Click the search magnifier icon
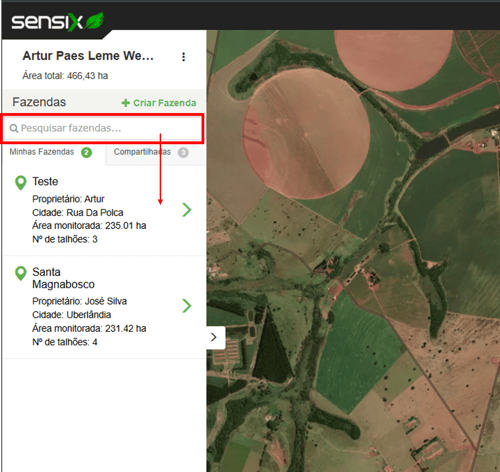Image resolution: width=500 pixels, height=472 pixels. [x=14, y=128]
